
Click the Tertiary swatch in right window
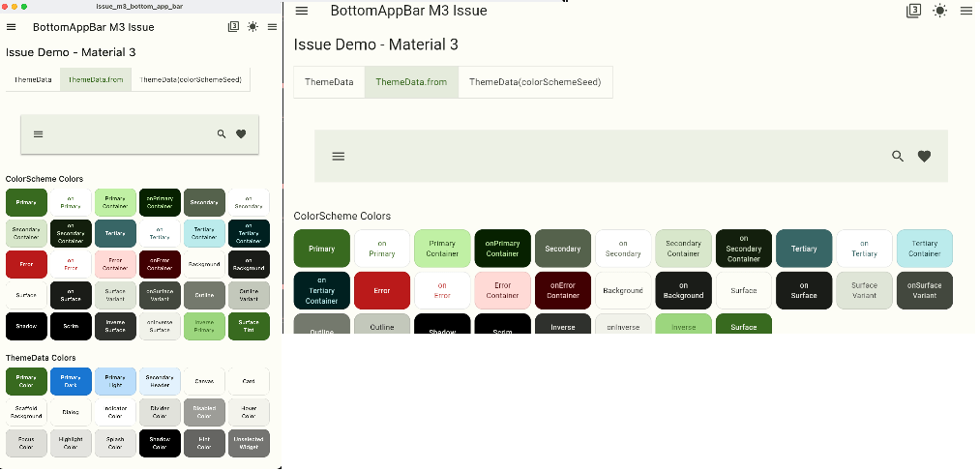tap(804, 249)
